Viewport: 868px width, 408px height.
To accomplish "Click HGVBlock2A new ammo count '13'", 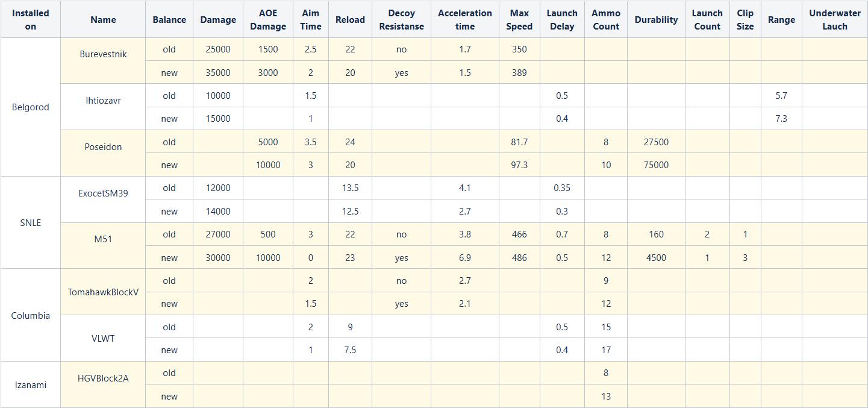I will [x=606, y=396].
